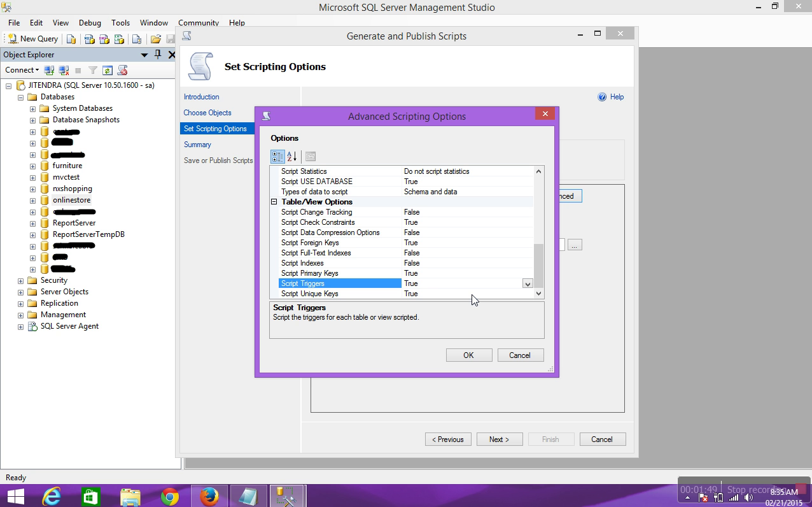Image resolution: width=812 pixels, height=507 pixels.
Task: Select the Script Foreign Keys option row
Action: [406, 243]
